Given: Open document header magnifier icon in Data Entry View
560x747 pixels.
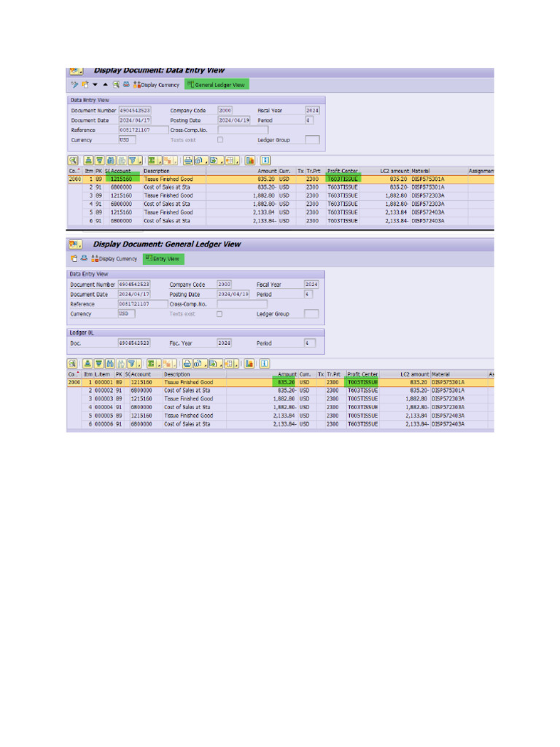Looking at the screenshot, I should [x=116, y=85].
